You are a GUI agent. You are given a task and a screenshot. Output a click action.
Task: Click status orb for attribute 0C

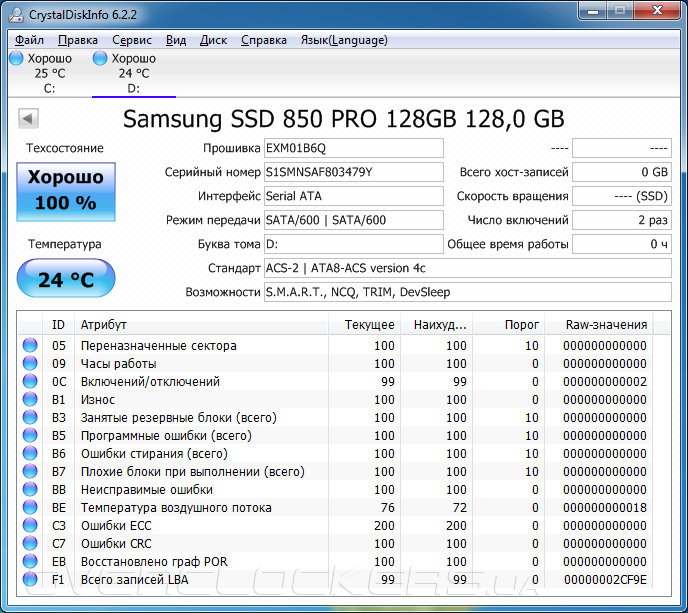pyautogui.click(x=30, y=381)
